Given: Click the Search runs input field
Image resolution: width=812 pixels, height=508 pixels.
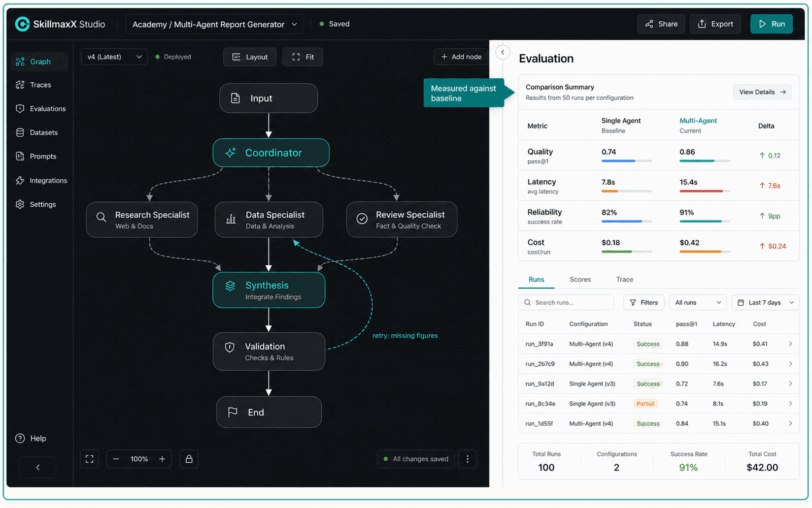Looking at the screenshot, I should click(566, 303).
